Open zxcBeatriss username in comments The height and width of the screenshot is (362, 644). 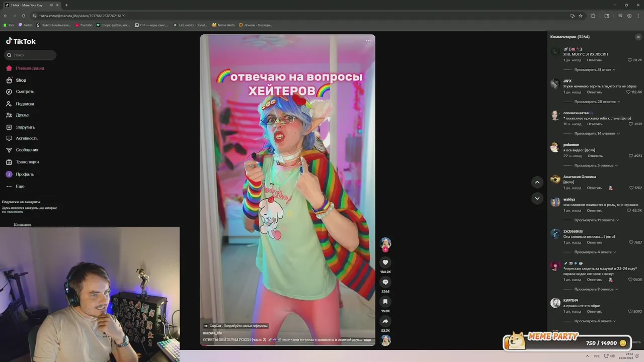573,231
